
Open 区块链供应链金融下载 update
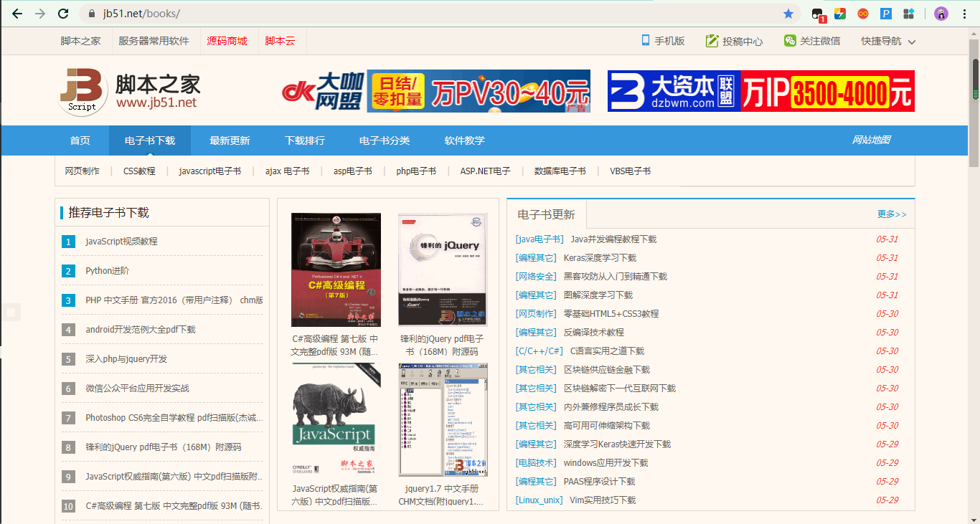coord(606,370)
